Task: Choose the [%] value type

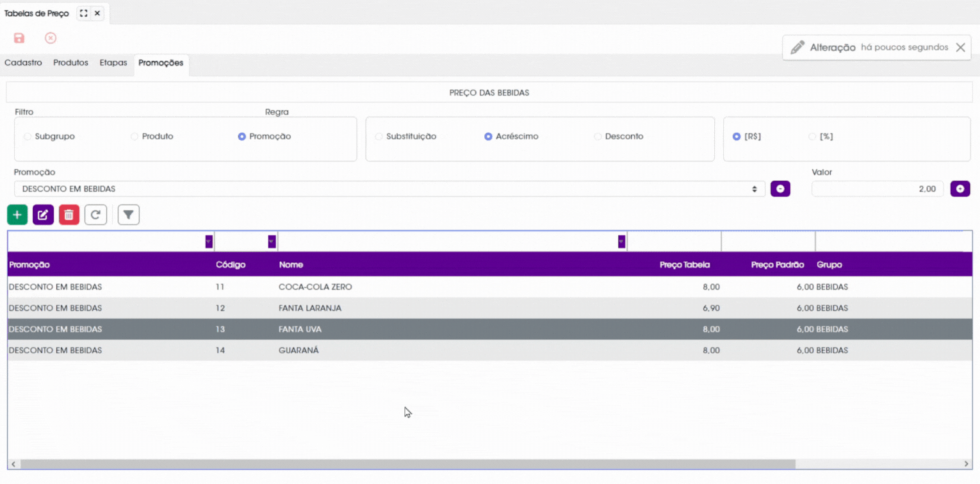Action: [812, 137]
